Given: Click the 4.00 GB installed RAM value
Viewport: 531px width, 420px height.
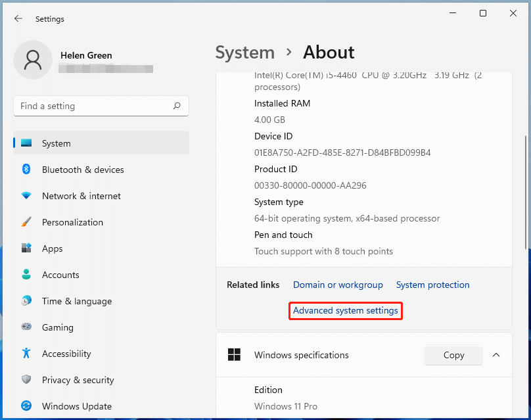Looking at the screenshot, I should pyautogui.click(x=269, y=120).
